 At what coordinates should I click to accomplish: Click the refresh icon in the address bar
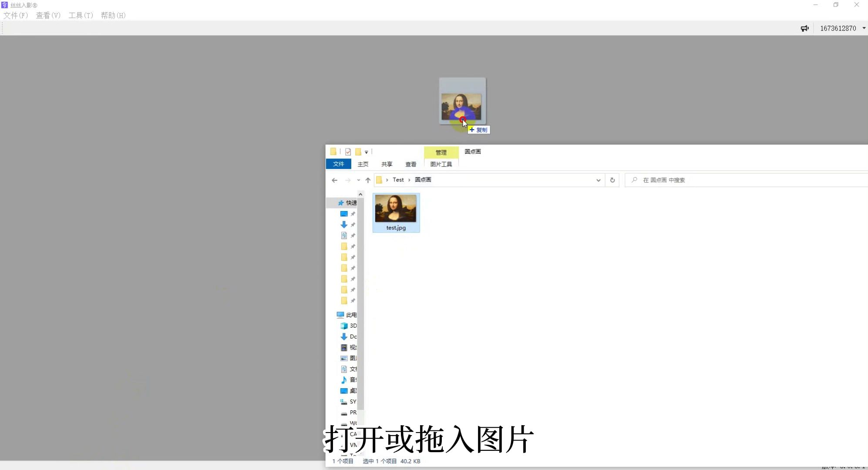point(612,180)
